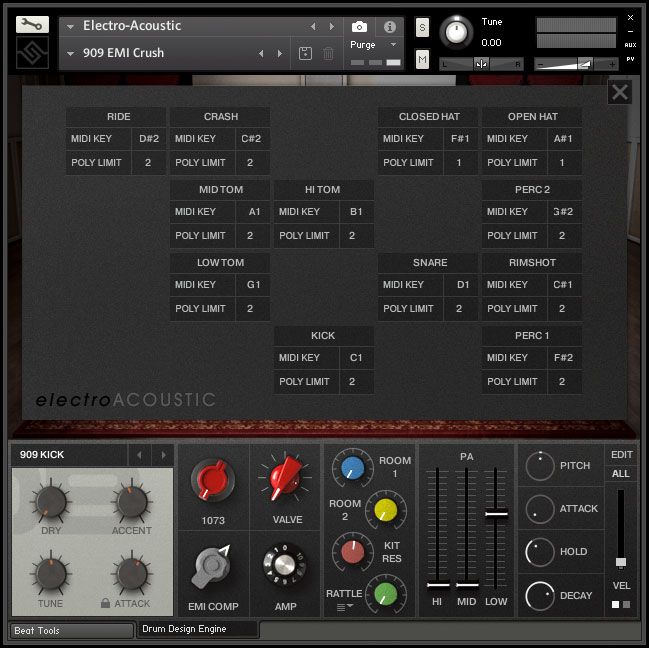Click the red VALVE knob
This screenshot has height=648, width=649.
coord(285,478)
